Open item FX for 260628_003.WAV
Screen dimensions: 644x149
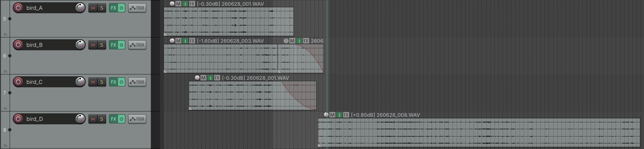point(192,41)
